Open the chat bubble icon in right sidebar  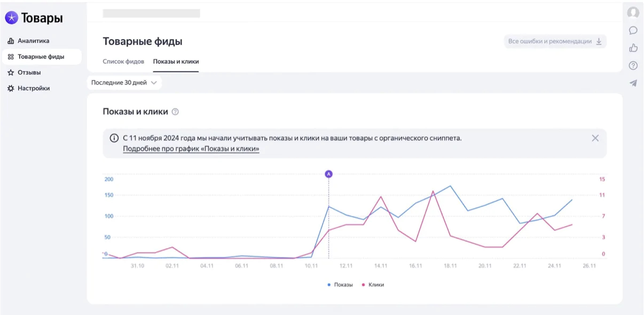[x=633, y=30]
